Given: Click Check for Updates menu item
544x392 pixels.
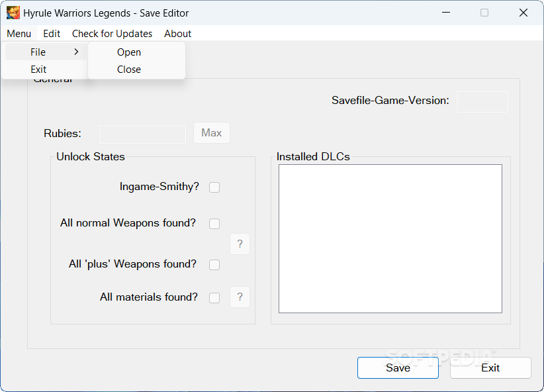Looking at the screenshot, I should pos(112,34).
